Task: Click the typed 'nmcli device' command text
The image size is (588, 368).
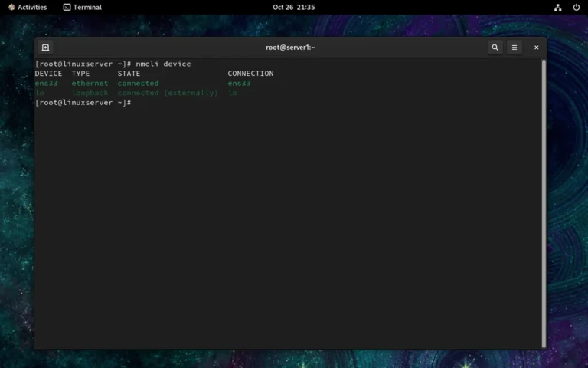Action: (x=163, y=64)
